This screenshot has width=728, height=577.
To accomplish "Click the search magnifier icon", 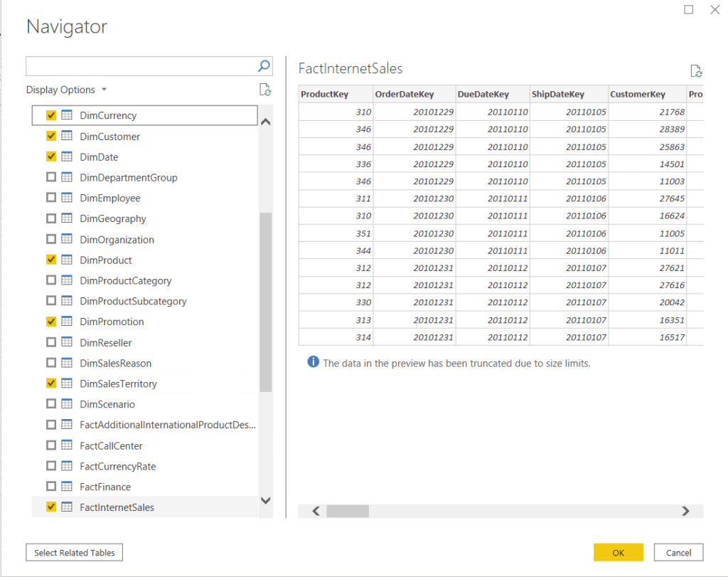I will coord(264,66).
